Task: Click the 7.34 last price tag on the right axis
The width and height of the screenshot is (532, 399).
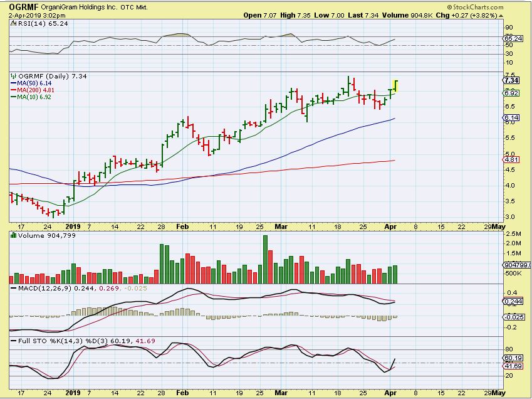Action: click(511, 80)
